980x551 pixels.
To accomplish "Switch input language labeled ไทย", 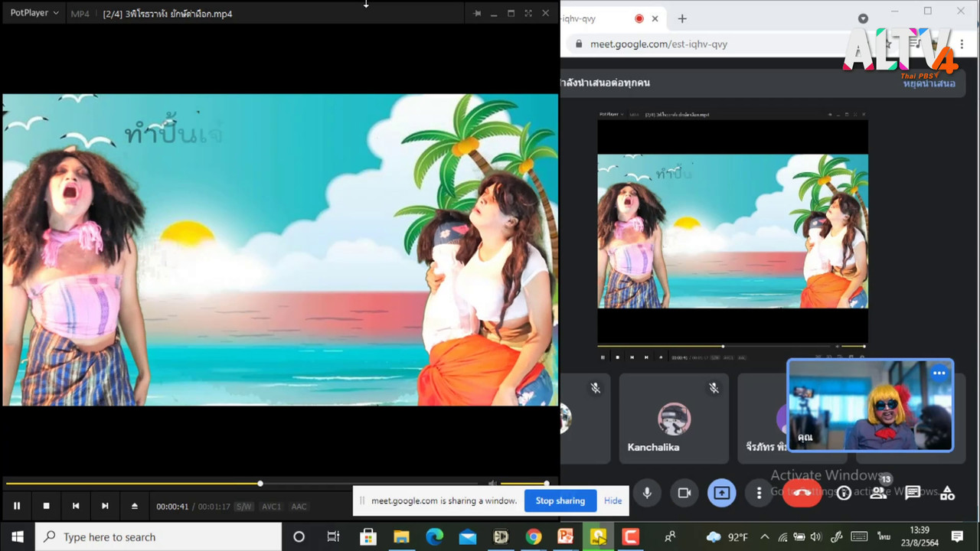I will [884, 536].
